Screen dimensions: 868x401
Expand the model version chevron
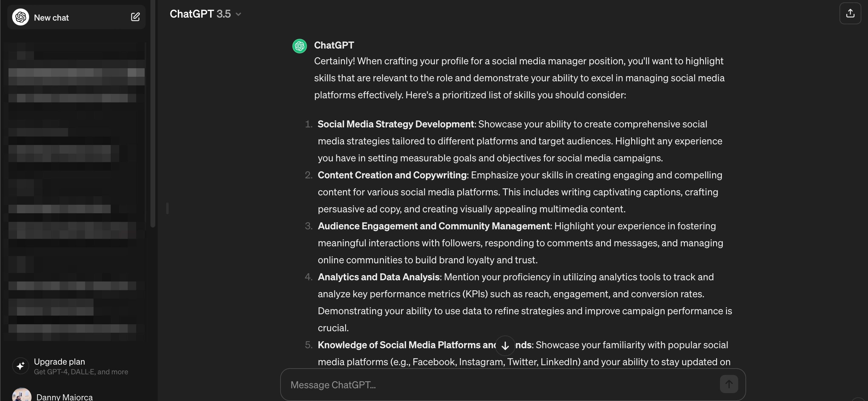click(239, 14)
